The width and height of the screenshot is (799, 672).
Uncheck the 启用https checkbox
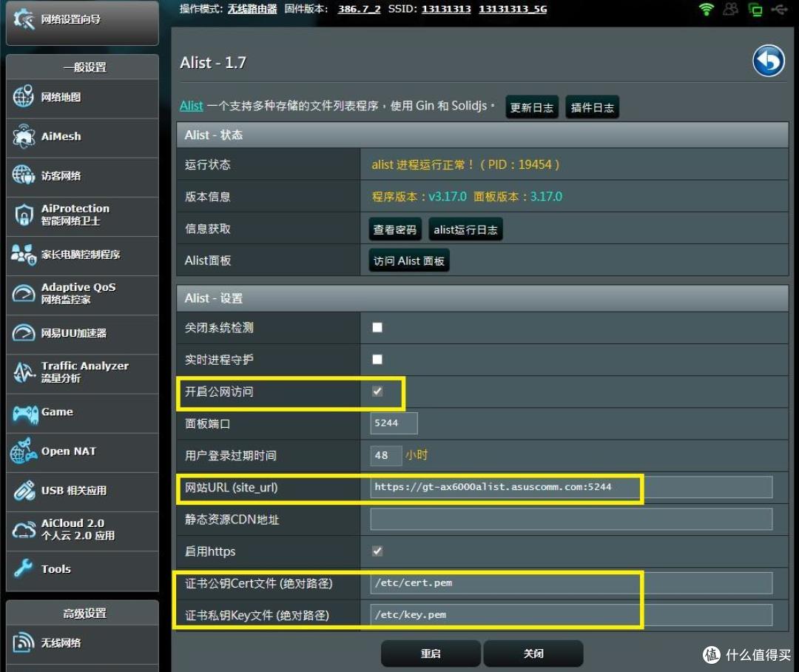click(377, 551)
